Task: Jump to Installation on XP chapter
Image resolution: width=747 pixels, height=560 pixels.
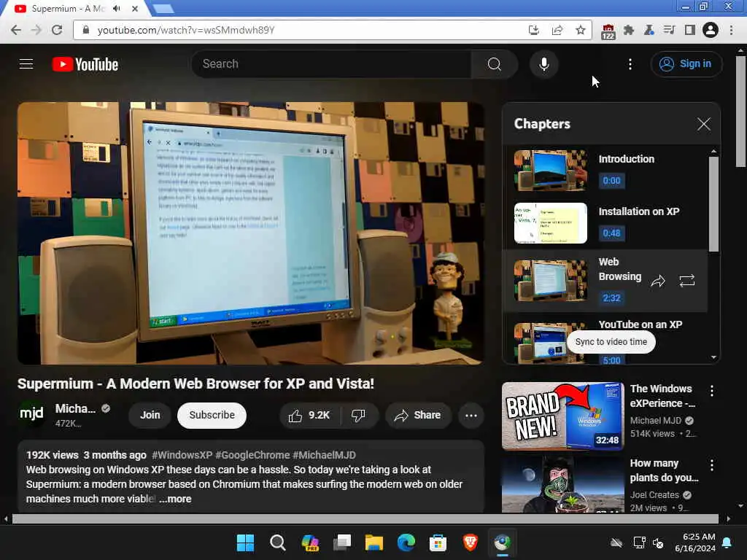Action: coord(605,223)
